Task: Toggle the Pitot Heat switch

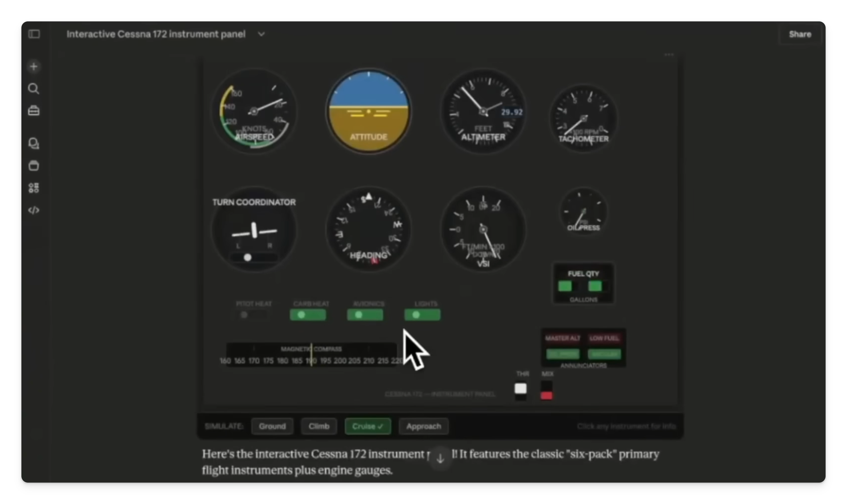Action: pyautogui.click(x=252, y=315)
